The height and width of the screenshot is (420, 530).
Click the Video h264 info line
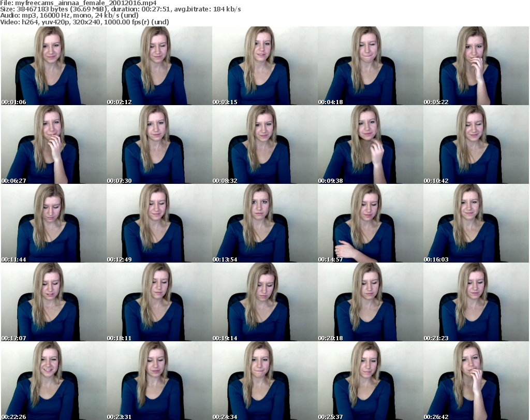click(84, 22)
